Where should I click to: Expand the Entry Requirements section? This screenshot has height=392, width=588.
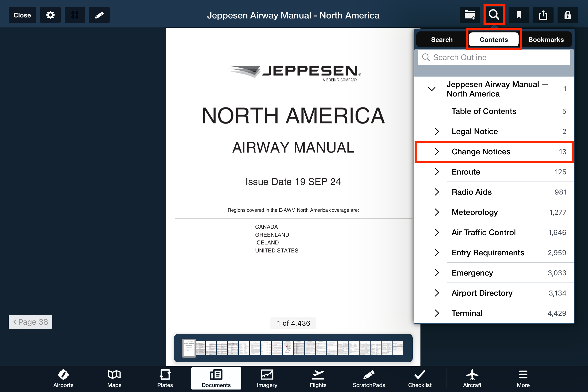[x=437, y=253]
